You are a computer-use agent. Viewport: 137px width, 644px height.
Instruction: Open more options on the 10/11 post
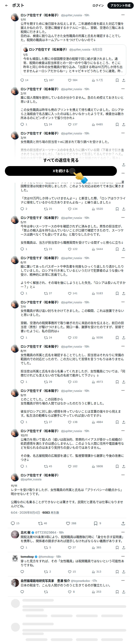(x=123, y=430)
